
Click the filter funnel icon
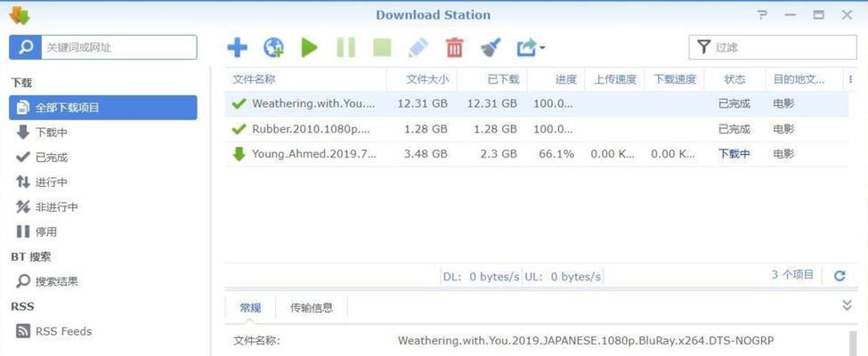[x=703, y=47]
